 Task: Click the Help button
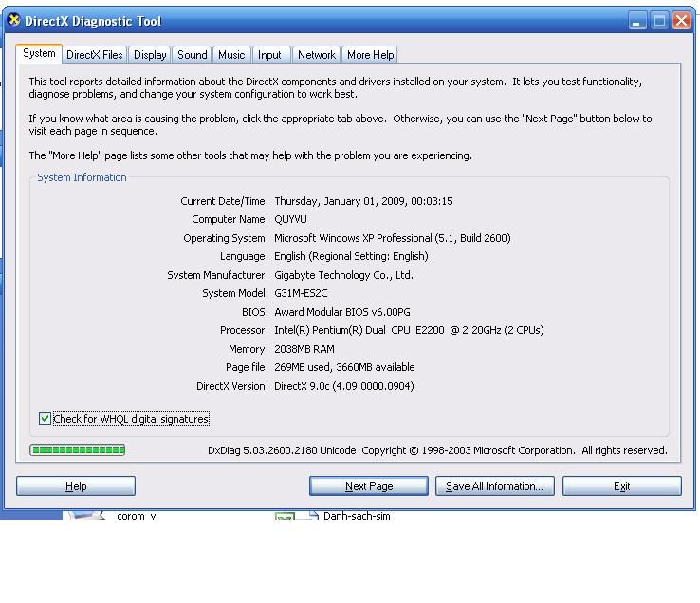pyautogui.click(x=76, y=486)
